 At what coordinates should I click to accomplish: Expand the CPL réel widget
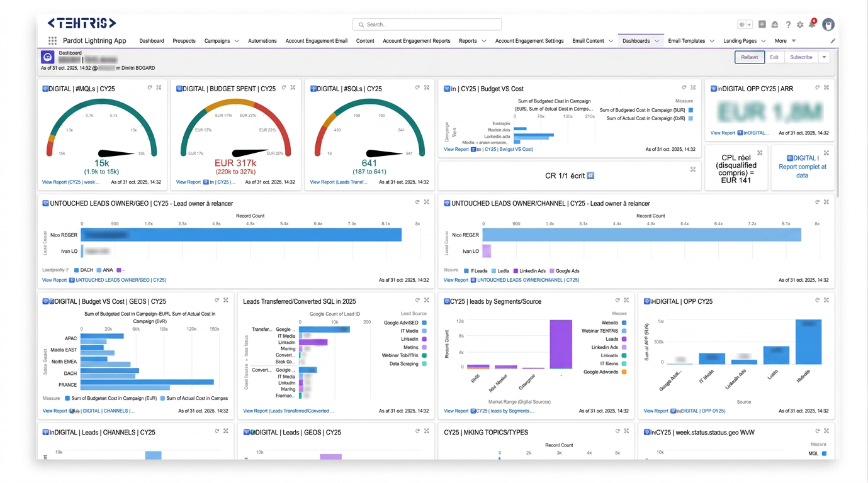coord(760,153)
